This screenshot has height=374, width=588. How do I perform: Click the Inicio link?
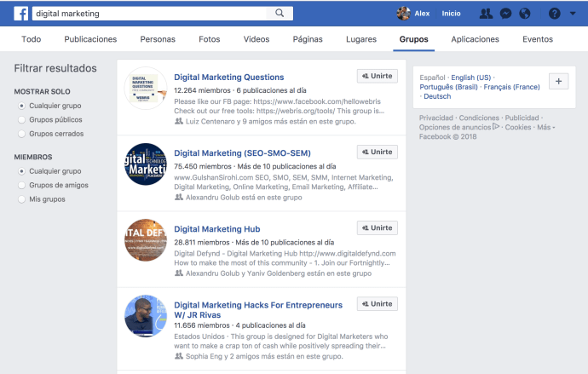[x=451, y=14]
